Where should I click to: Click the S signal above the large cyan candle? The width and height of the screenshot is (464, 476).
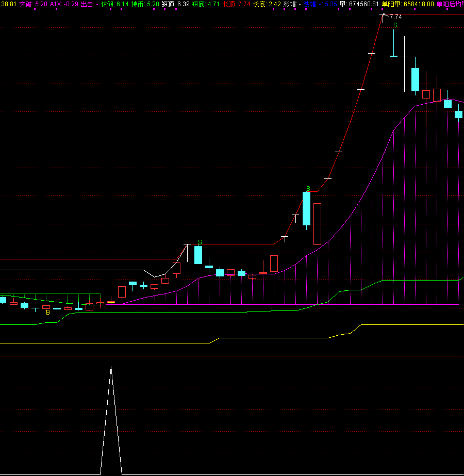308,189
